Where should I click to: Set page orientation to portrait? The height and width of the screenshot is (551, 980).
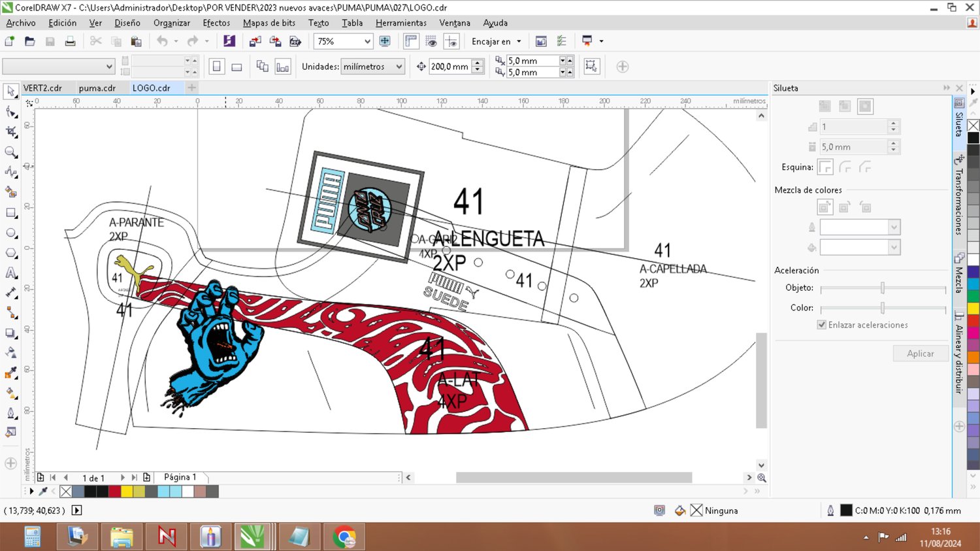click(x=217, y=67)
